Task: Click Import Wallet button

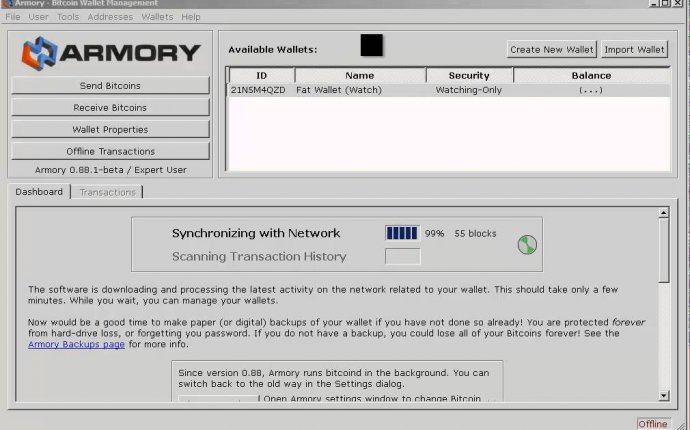Action: 634,49
